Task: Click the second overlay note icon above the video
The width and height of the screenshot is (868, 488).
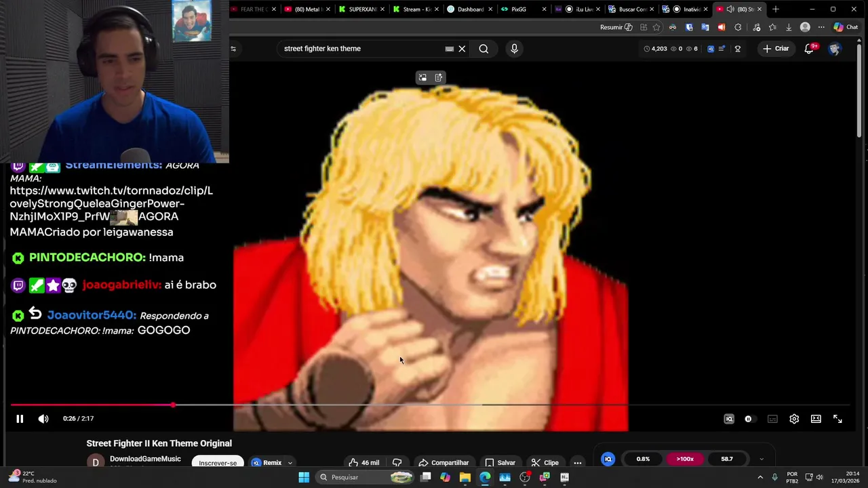Action: point(439,78)
